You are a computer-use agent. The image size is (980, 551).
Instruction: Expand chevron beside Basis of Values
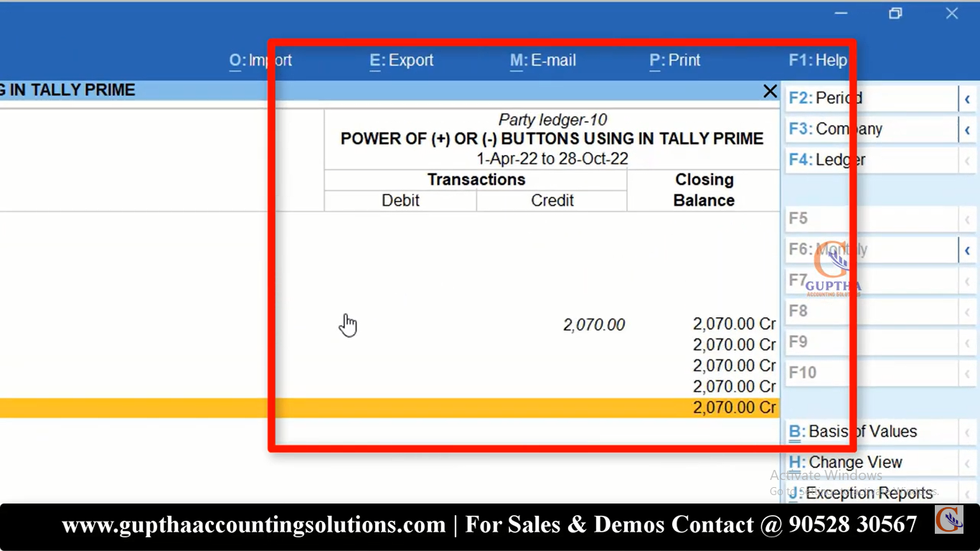click(x=968, y=433)
